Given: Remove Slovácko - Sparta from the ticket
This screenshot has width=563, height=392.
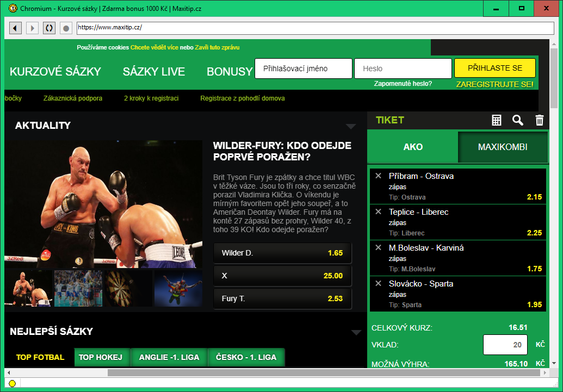Looking at the screenshot, I should pos(378,284).
